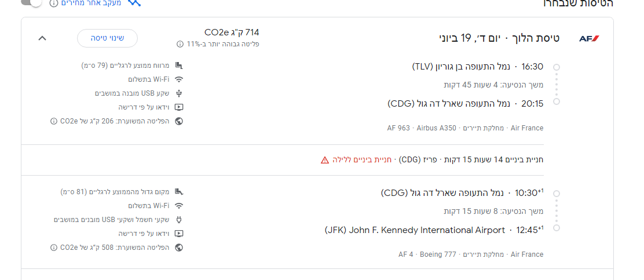Click the info icon beside מעקב אחר מחירים

(54, 3)
